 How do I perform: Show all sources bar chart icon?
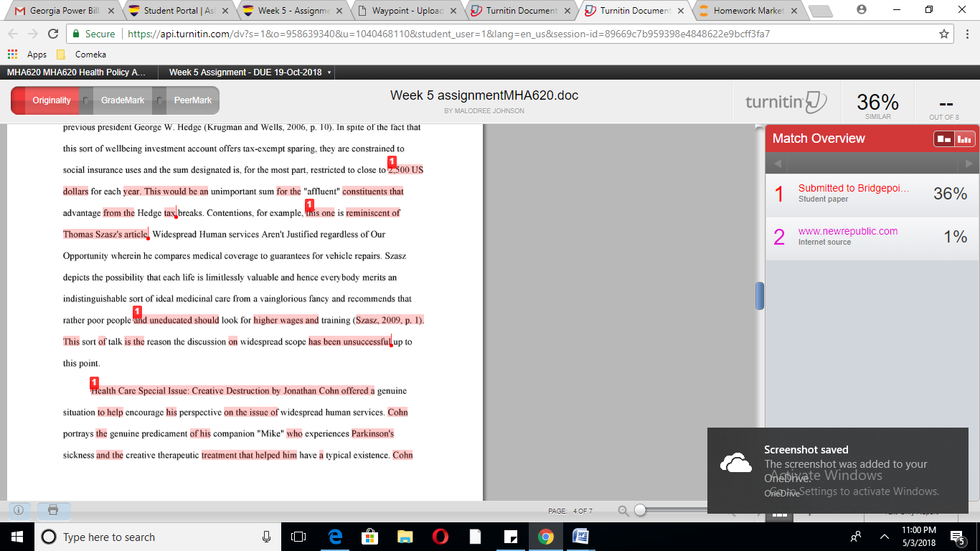pos(964,139)
